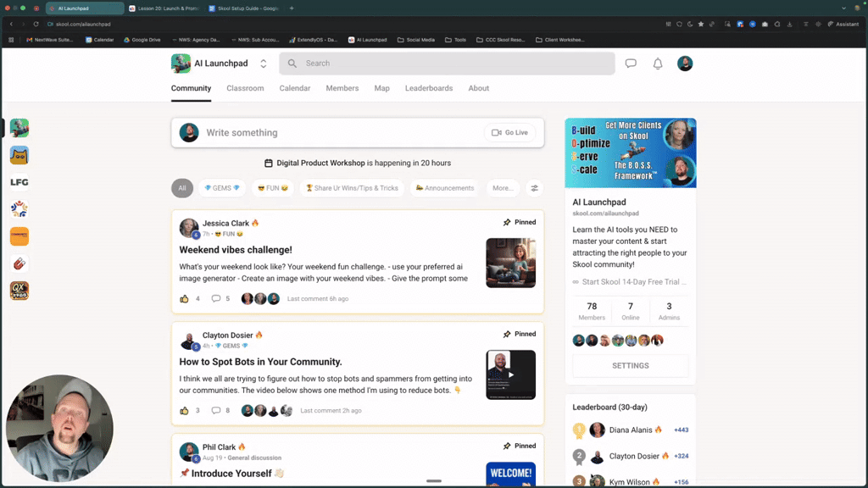Filter posts by FUN category

[273, 188]
